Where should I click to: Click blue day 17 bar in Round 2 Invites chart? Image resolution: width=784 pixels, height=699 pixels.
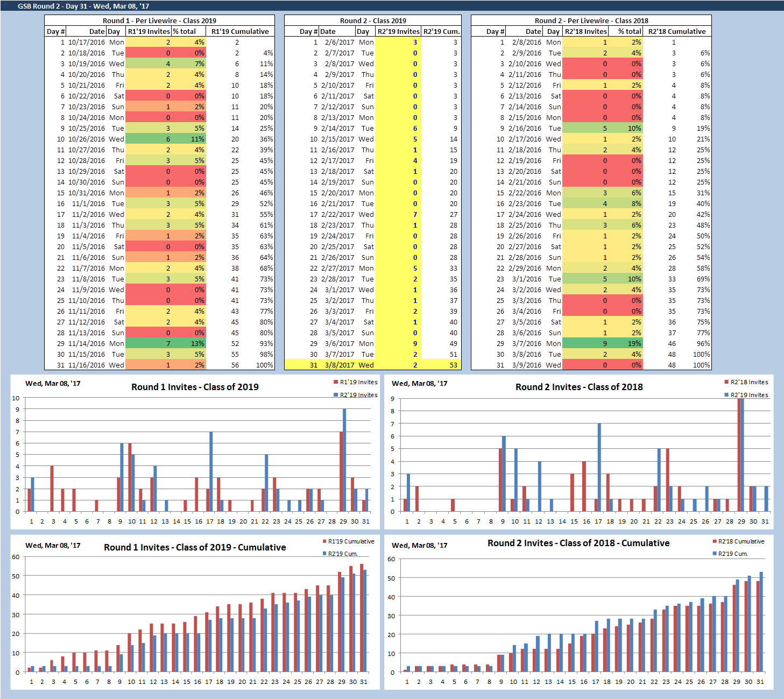pyautogui.click(x=599, y=467)
